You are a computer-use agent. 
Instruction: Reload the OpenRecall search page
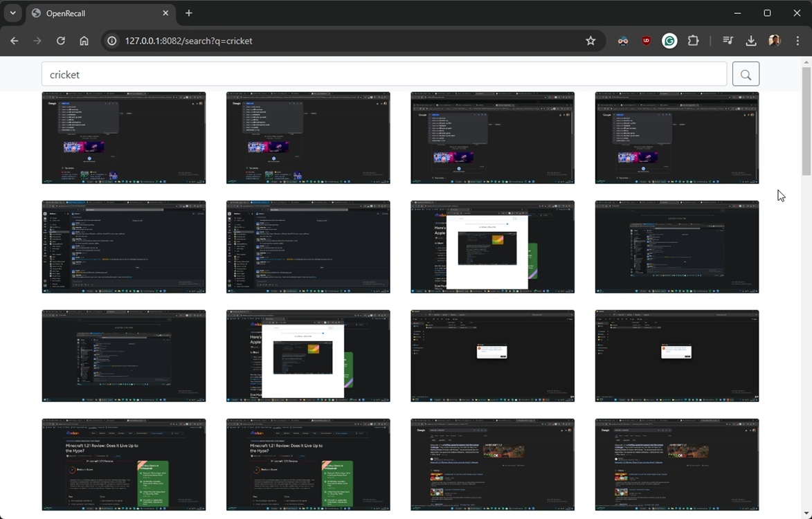pyautogui.click(x=60, y=41)
